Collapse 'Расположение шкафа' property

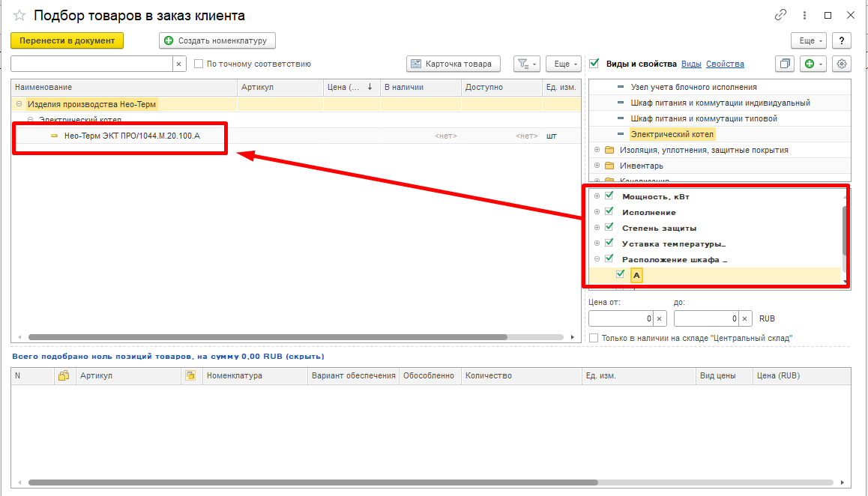597,258
